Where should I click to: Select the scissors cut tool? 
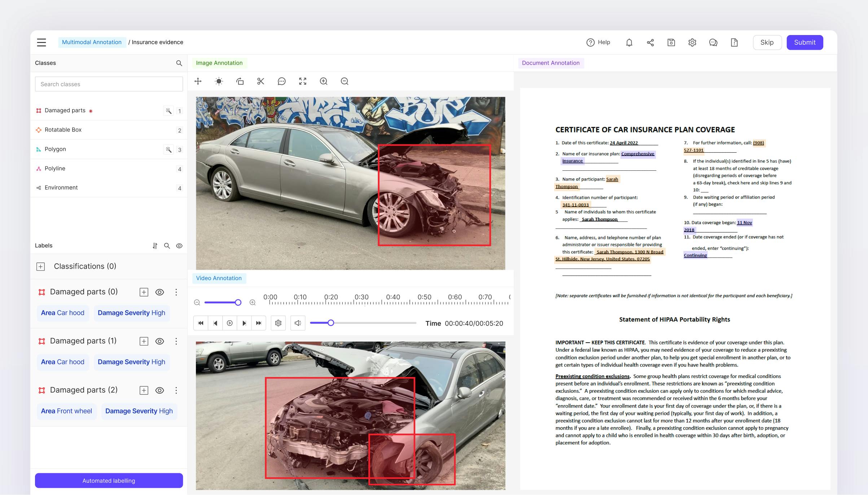point(260,81)
